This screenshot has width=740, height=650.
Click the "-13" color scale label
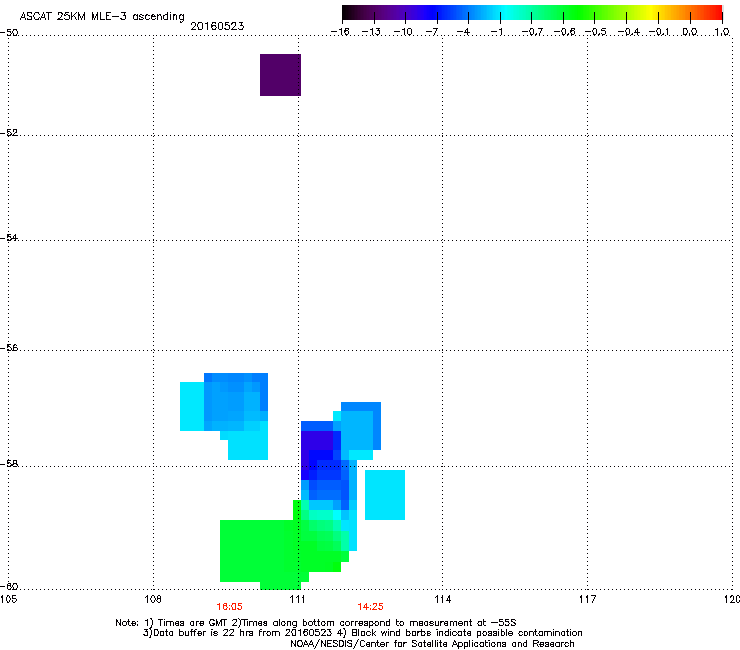(x=371, y=32)
